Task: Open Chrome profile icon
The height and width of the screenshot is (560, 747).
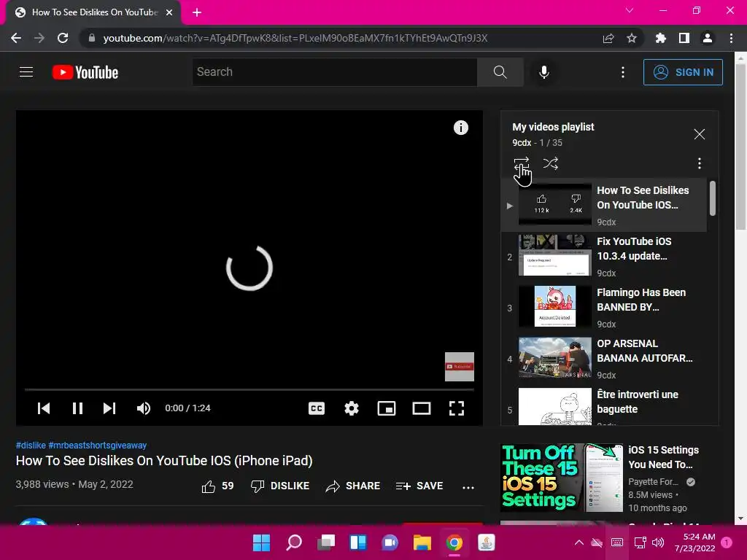Action: click(x=708, y=38)
